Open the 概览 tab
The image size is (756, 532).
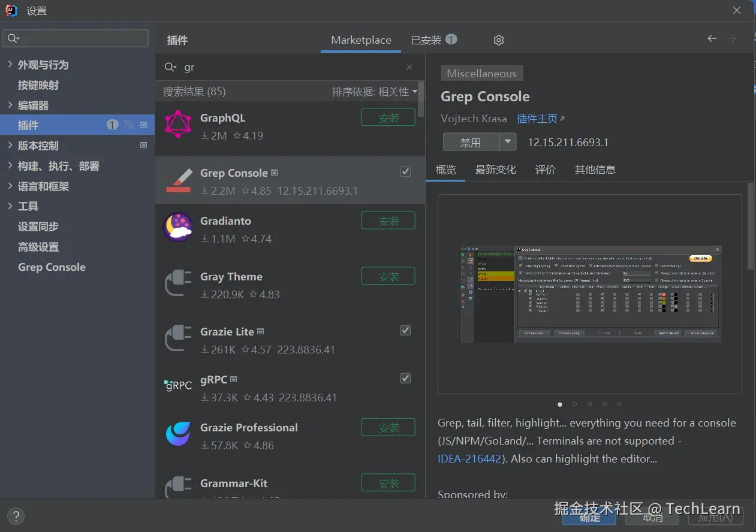[x=446, y=170]
